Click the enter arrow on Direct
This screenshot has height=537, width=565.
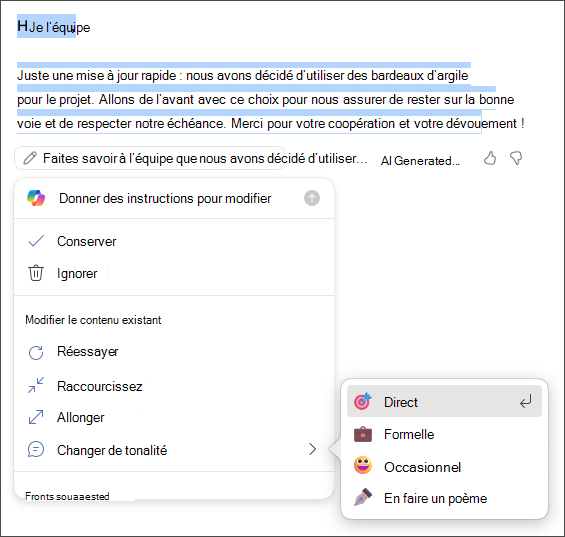click(x=526, y=401)
